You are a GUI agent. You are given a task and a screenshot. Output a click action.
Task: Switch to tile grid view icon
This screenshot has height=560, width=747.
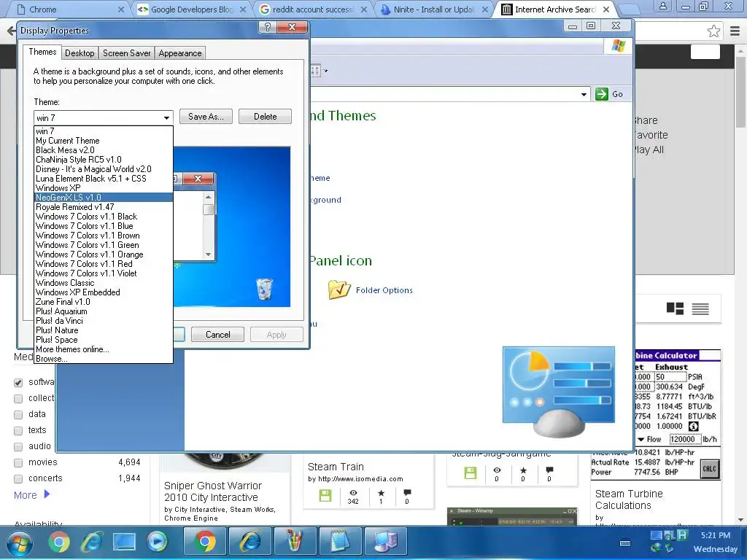(x=675, y=309)
